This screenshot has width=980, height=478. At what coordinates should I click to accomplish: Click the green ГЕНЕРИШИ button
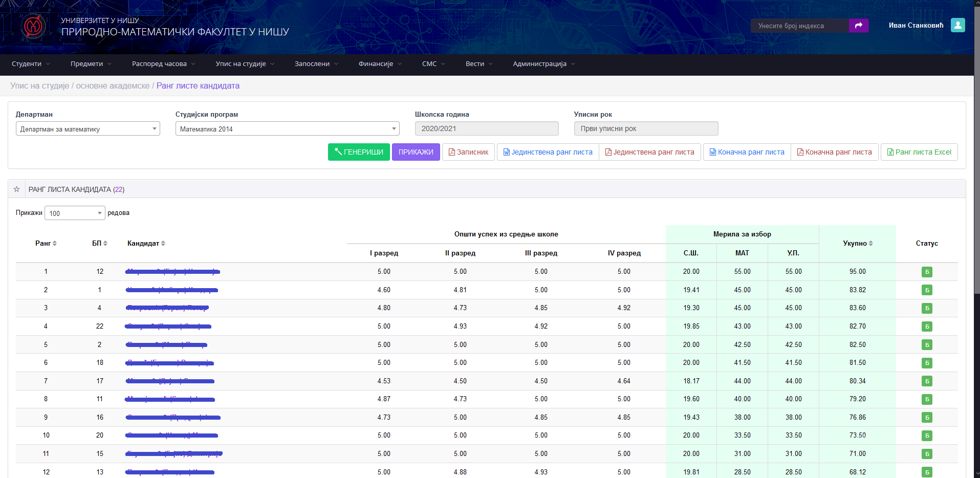359,152
